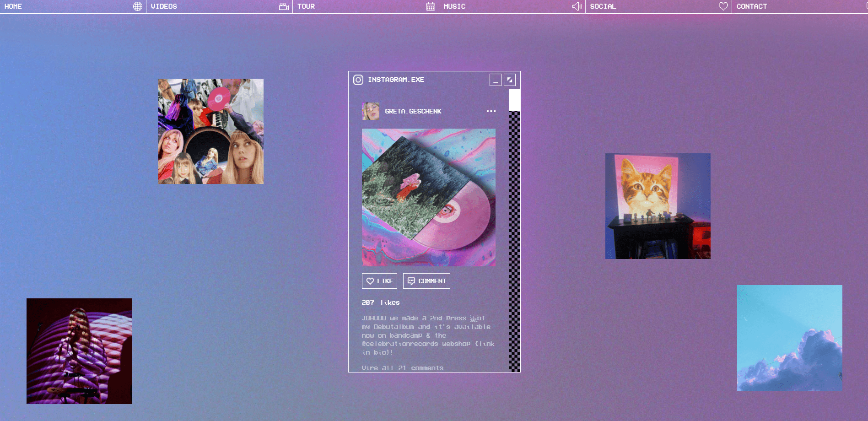Open the cat poster photo
868x421 pixels.
point(658,206)
